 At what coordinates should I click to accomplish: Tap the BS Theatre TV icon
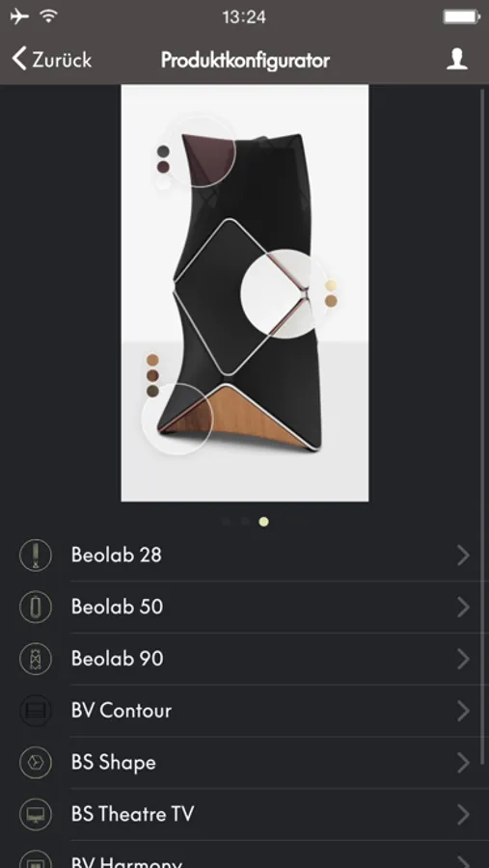pos(36,814)
